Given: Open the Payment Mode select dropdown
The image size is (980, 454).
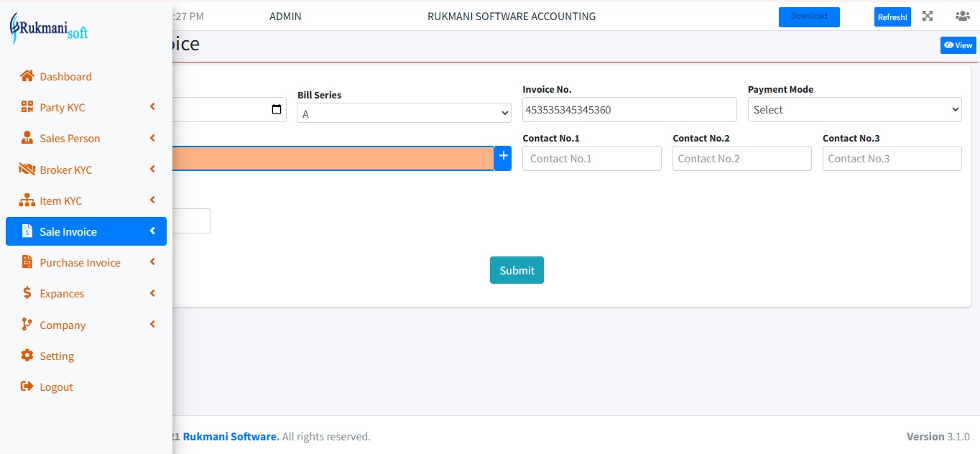Looking at the screenshot, I should pyautogui.click(x=855, y=109).
